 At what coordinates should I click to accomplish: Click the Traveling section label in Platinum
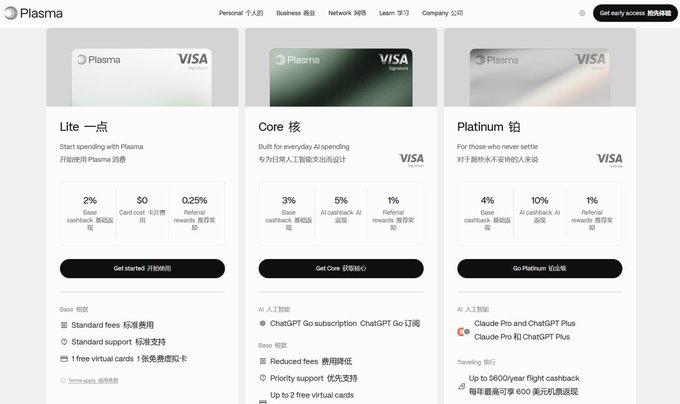coord(476,362)
